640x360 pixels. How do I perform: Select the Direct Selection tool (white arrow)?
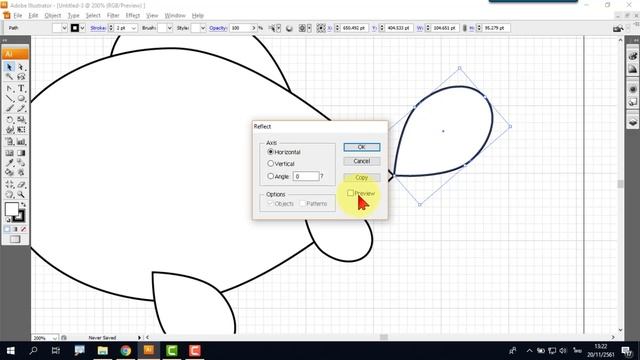click(21, 67)
